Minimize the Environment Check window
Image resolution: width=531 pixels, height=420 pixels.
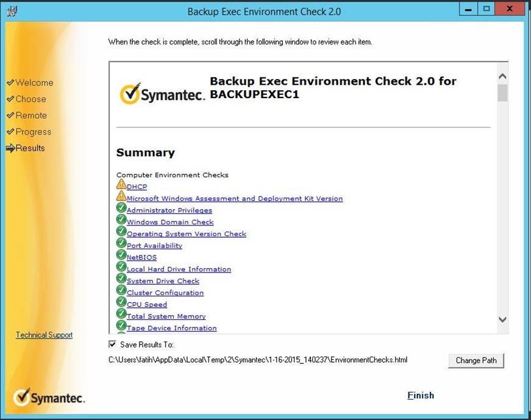tap(468, 9)
